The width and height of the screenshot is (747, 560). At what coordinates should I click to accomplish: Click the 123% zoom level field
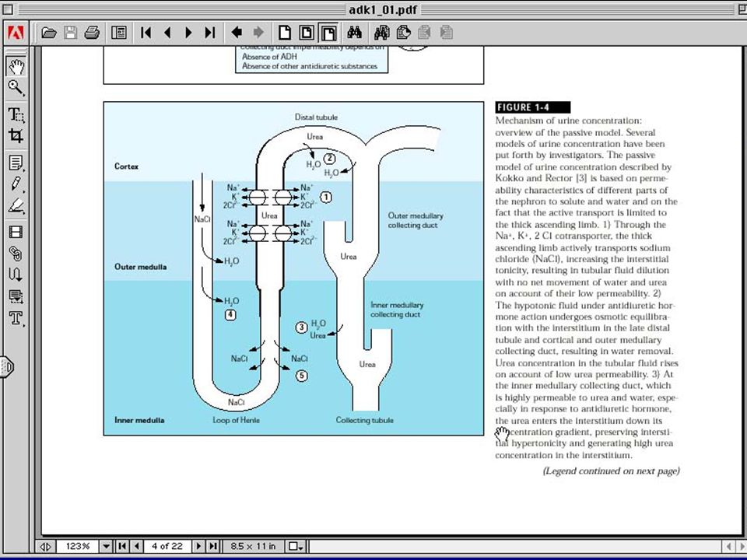(78, 546)
